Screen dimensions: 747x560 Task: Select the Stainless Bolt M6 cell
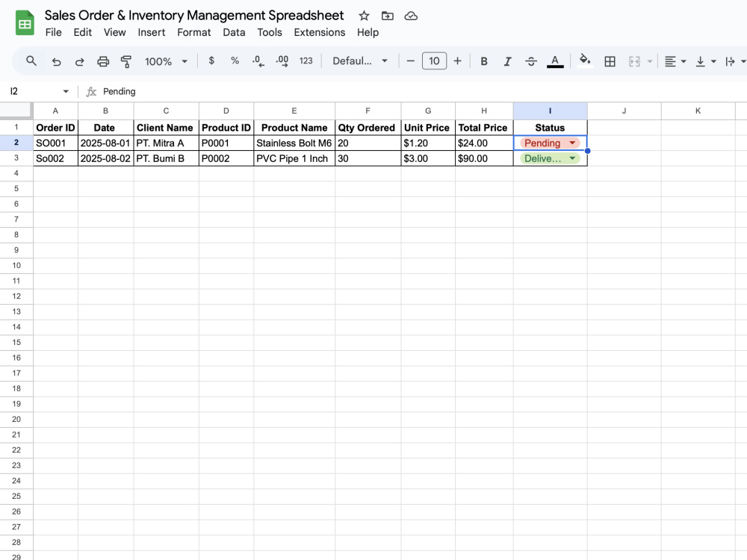[x=294, y=143]
